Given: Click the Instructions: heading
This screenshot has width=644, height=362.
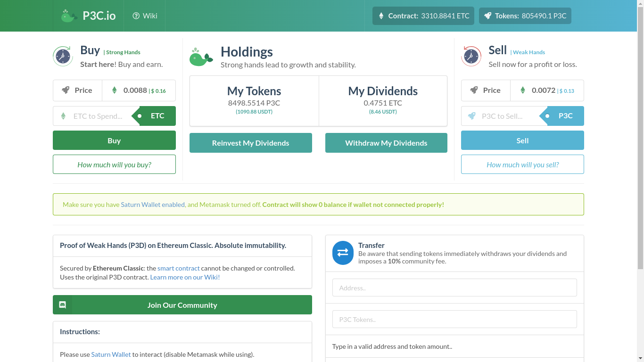Looking at the screenshot, I should [80, 332].
